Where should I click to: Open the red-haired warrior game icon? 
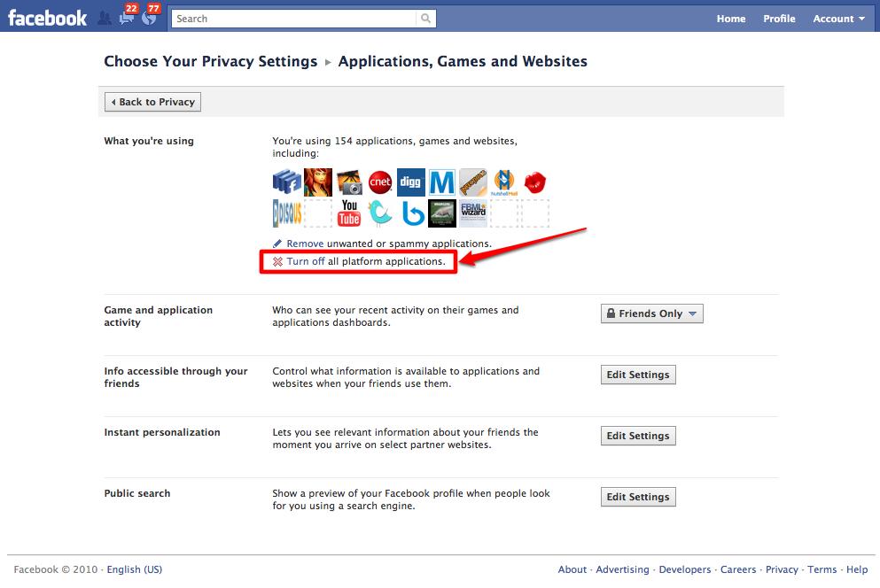tap(317, 182)
